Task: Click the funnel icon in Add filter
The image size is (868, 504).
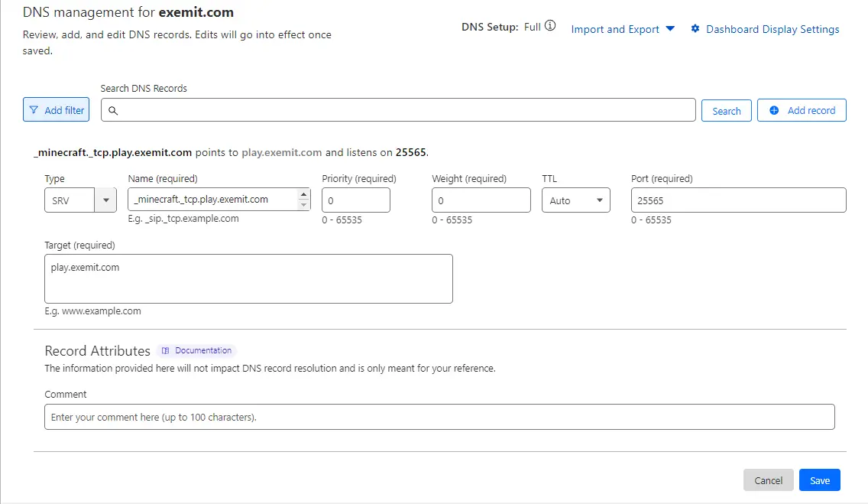Action: coord(34,110)
